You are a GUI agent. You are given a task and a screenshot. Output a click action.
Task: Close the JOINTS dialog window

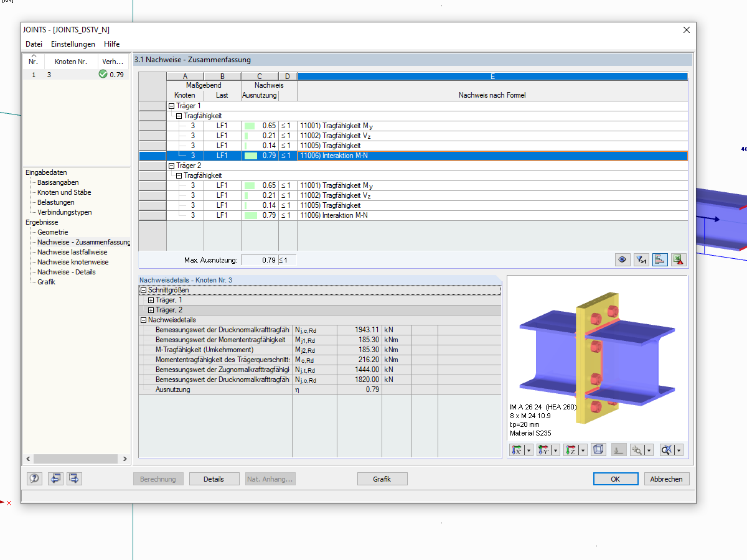[686, 30]
